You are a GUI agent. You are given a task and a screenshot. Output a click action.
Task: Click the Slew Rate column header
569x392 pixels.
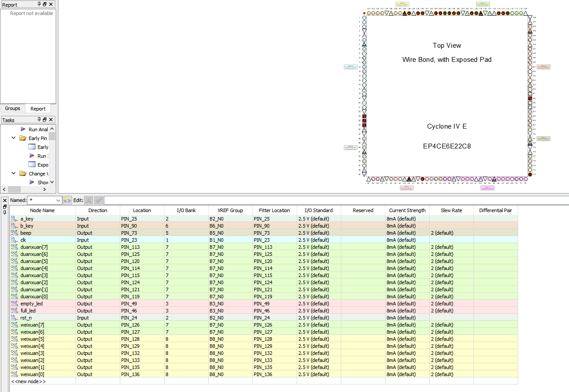tap(451, 210)
